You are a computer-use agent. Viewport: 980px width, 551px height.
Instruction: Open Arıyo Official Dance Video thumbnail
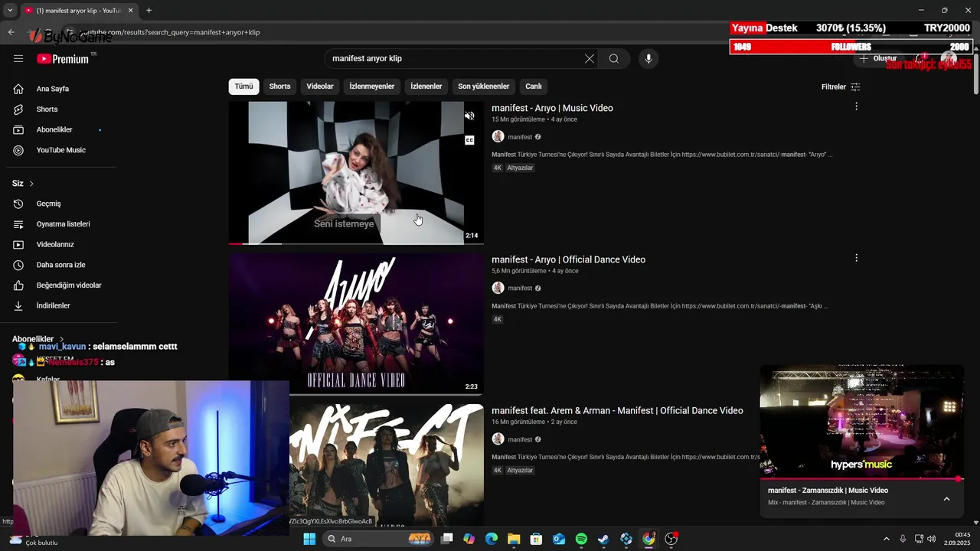(356, 324)
